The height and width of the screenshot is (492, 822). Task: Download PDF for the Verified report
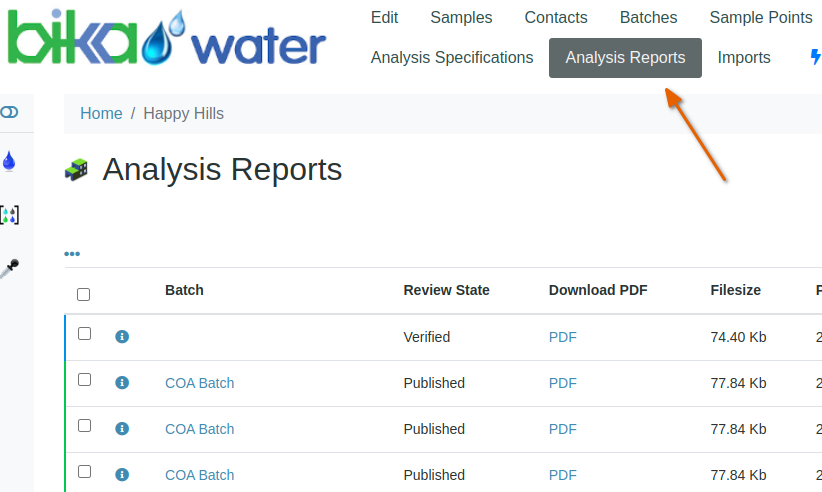[563, 337]
